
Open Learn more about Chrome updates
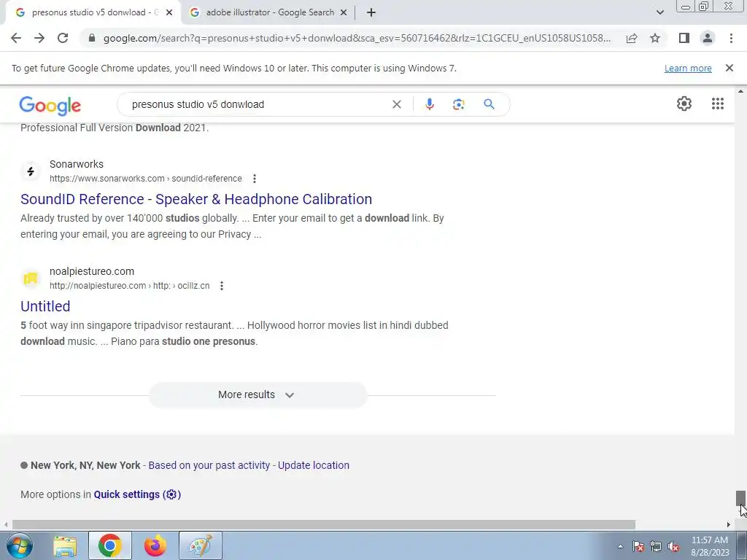[x=688, y=68]
